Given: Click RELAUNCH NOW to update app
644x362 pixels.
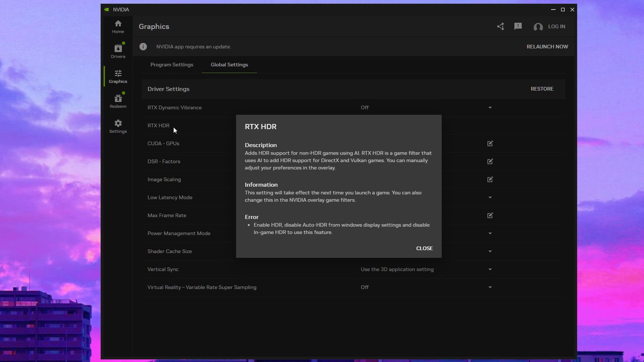Looking at the screenshot, I should 547,47.
